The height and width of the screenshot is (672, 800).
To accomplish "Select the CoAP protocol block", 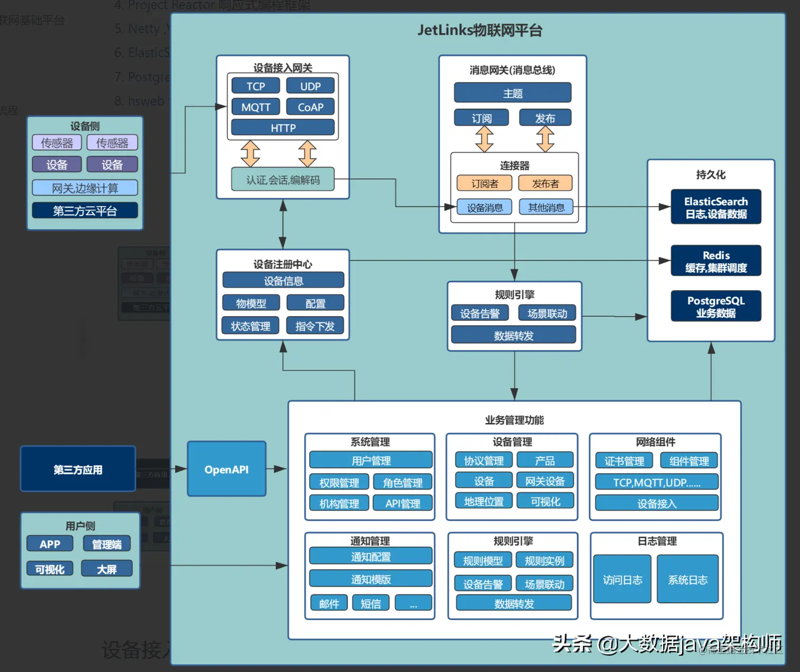I will pyautogui.click(x=311, y=107).
